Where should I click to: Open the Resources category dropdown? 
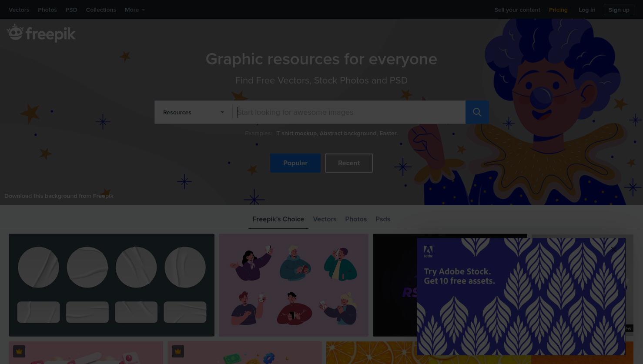pos(194,112)
